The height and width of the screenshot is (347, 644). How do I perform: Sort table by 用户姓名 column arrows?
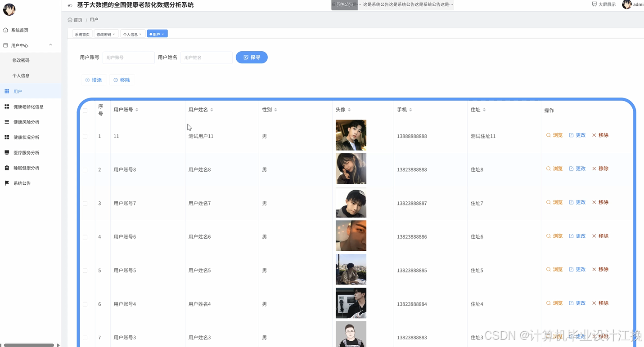[x=212, y=110]
